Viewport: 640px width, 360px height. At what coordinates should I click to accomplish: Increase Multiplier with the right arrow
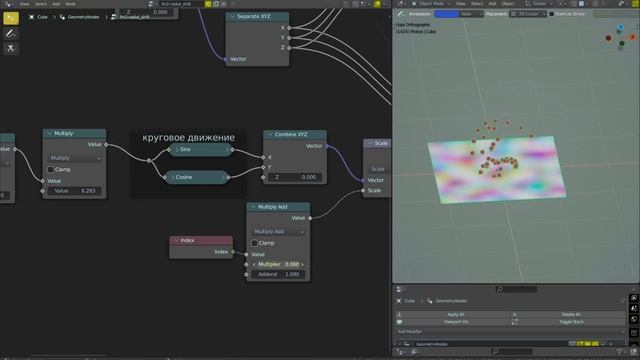click(302, 264)
